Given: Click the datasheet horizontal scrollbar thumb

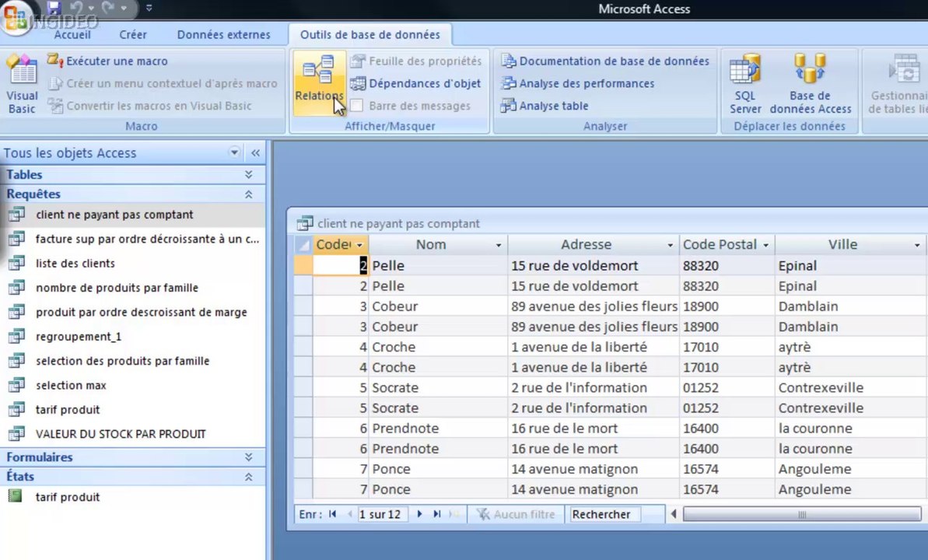Looking at the screenshot, I should coord(802,514).
